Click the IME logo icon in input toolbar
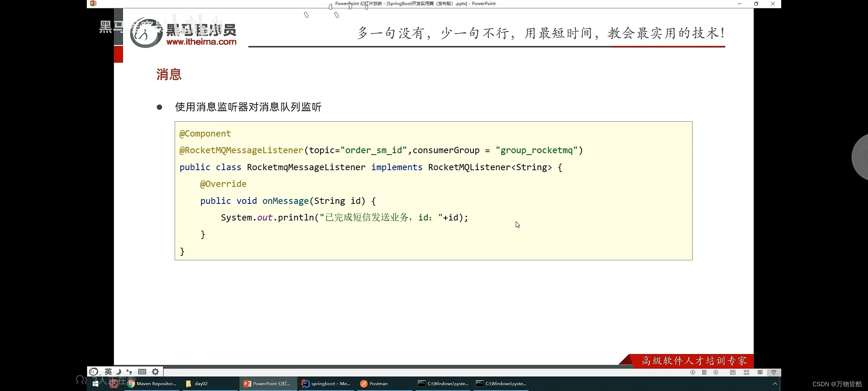 coord(94,372)
